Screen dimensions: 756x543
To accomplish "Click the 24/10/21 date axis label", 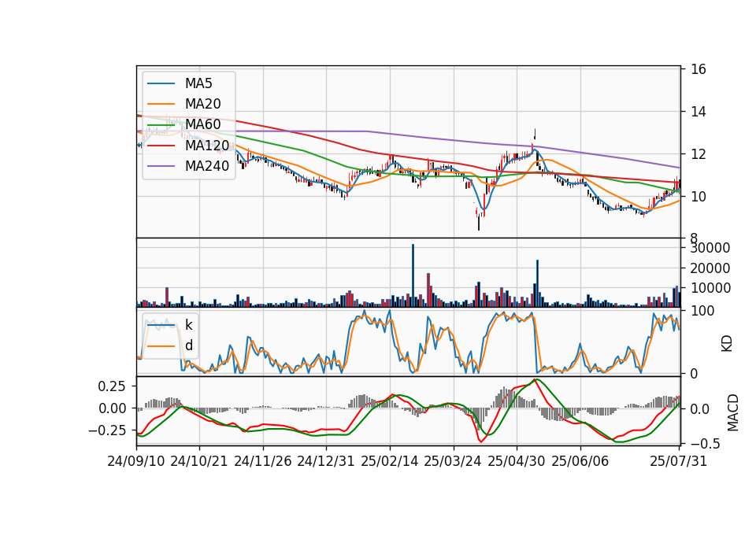I will coord(199,461).
